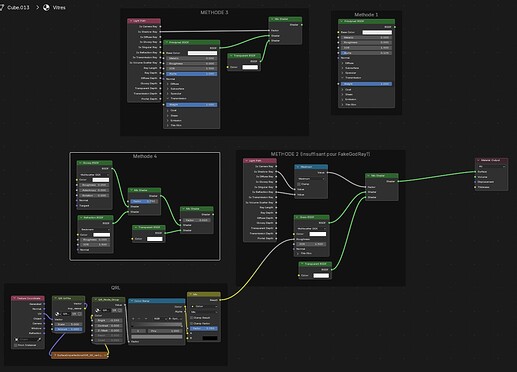Expand Emission panel in METHODE 3 Principled BSDF

tap(168, 120)
